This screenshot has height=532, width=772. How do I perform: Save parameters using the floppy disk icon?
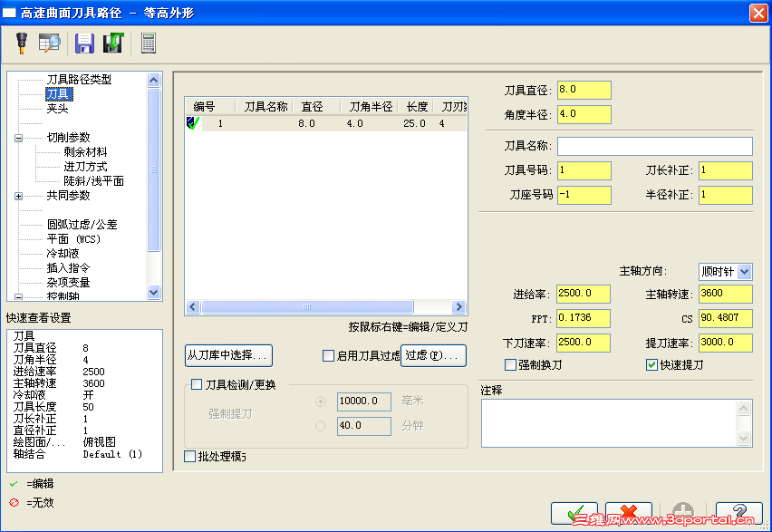point(84,43)
